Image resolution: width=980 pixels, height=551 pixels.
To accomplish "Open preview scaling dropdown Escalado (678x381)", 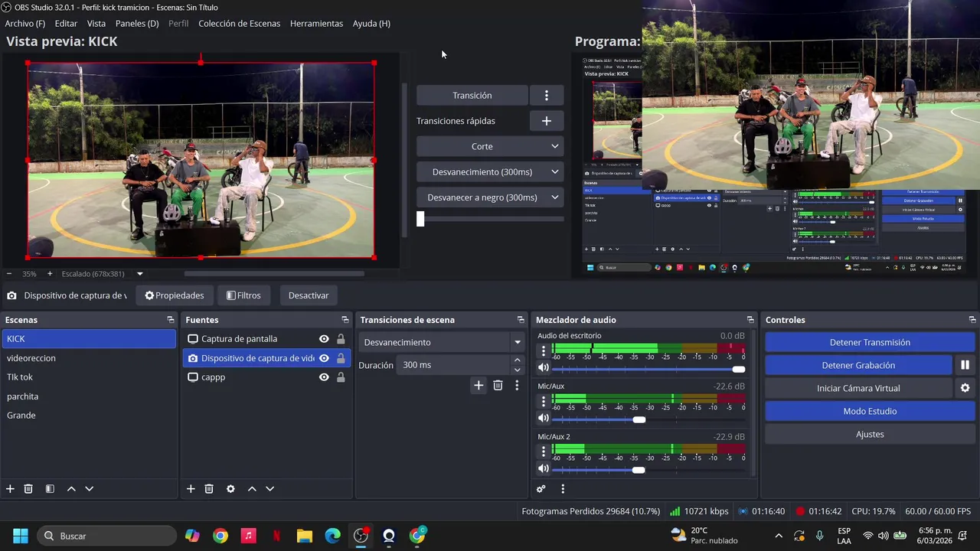I will point(139,274).
